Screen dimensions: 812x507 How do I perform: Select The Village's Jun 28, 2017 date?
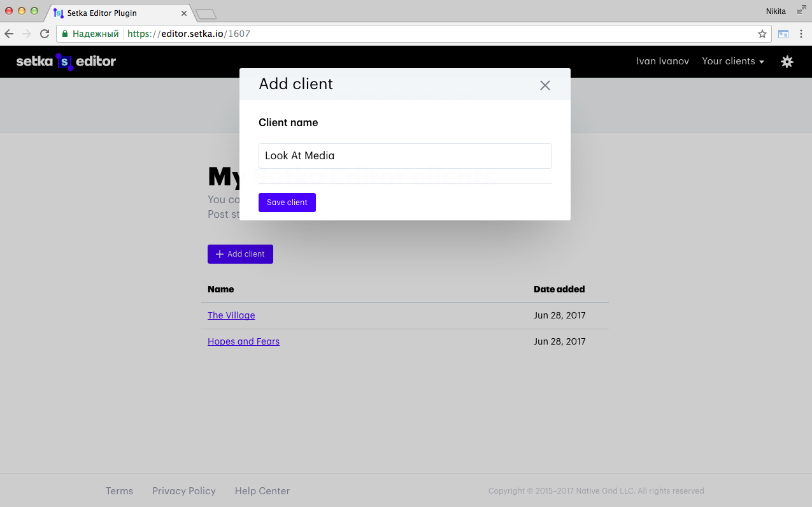560,315
